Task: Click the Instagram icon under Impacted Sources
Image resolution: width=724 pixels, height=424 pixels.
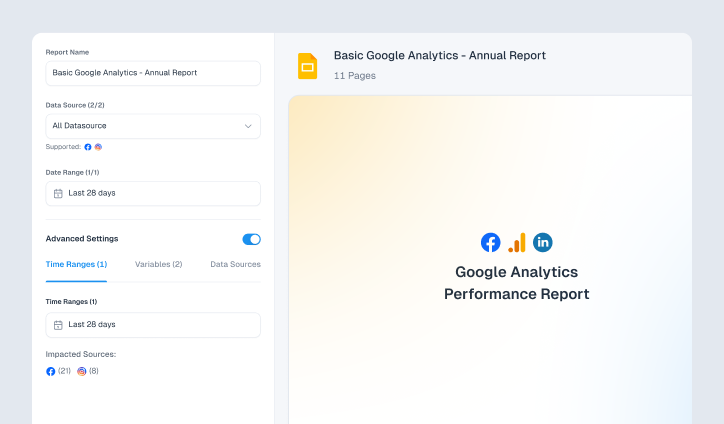Action: tap(82, 371)
